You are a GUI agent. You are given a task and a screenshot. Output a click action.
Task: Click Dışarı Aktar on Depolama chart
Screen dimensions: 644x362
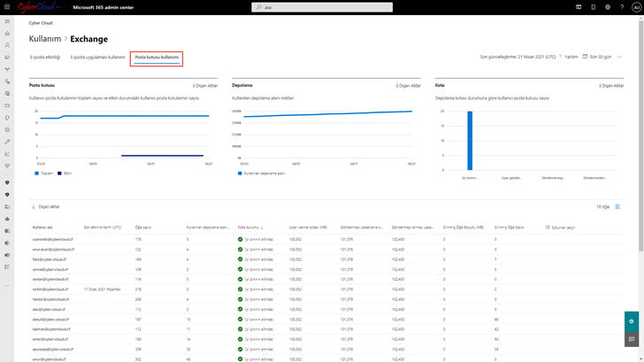coord(408,86)
